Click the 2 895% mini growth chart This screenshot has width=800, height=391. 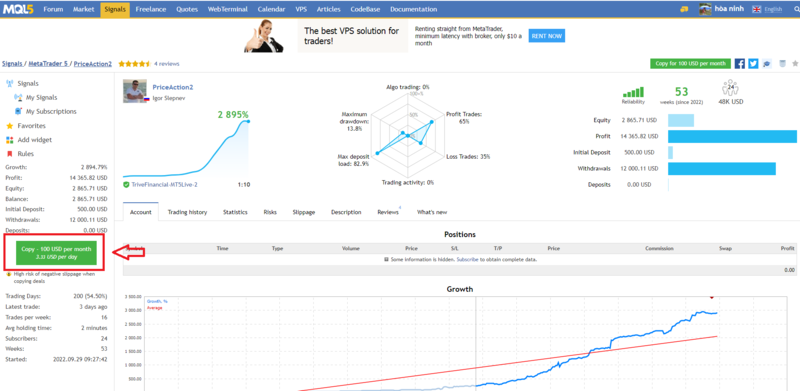(186, 148)
